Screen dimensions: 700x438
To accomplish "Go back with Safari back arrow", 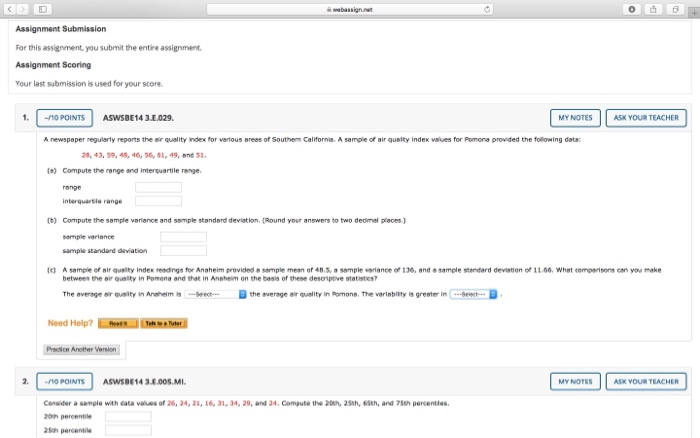I will (x=10, y=9).
